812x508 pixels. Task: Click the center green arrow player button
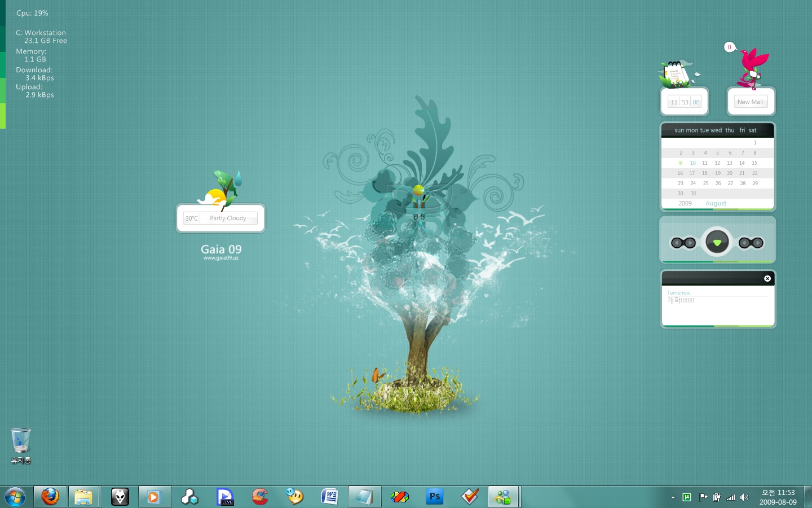717,243
